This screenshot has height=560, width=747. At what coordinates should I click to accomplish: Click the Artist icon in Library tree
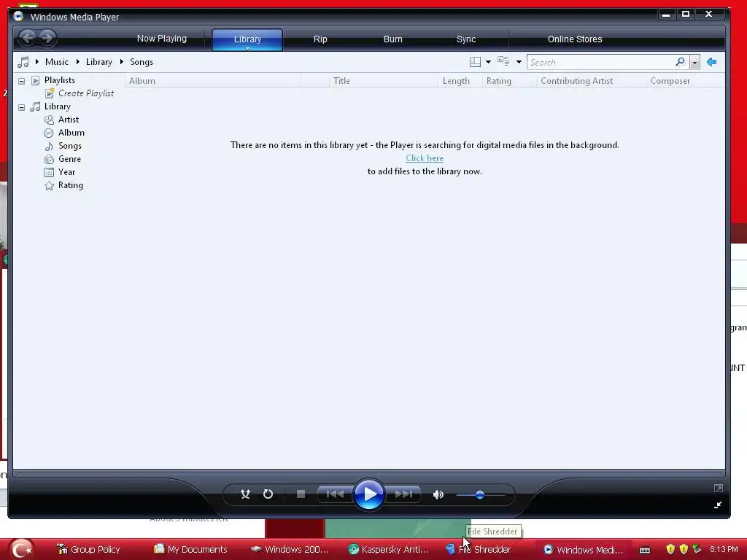click(x=49, y=120)
